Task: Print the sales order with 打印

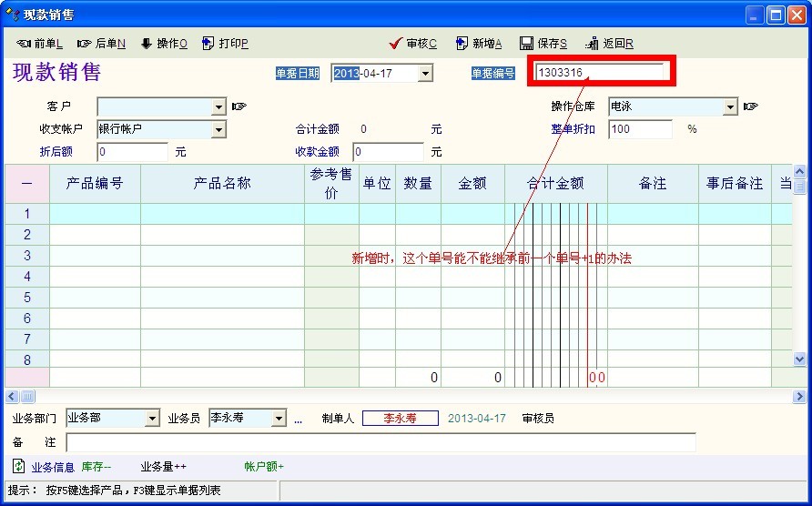Action: click(x=225, y=44)
